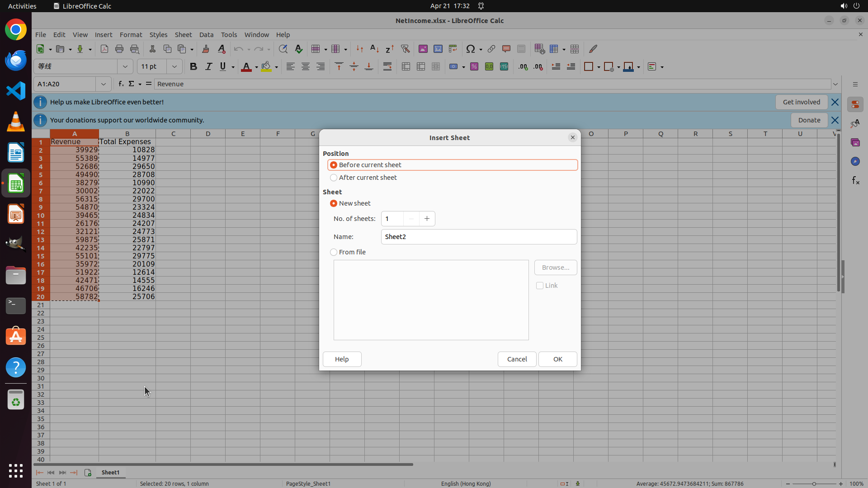868x488 pixels.
Task: Open the font size dropdown
Action: coord(174,67)
